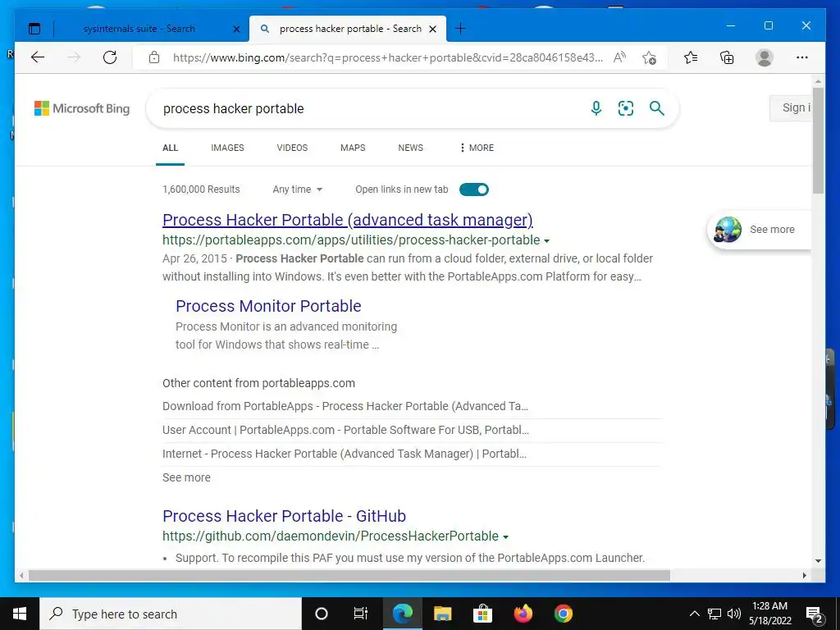Viewport: 840px width, 630px height.
Task: Toggle Open links in new tab
Action: coord(474,189)
